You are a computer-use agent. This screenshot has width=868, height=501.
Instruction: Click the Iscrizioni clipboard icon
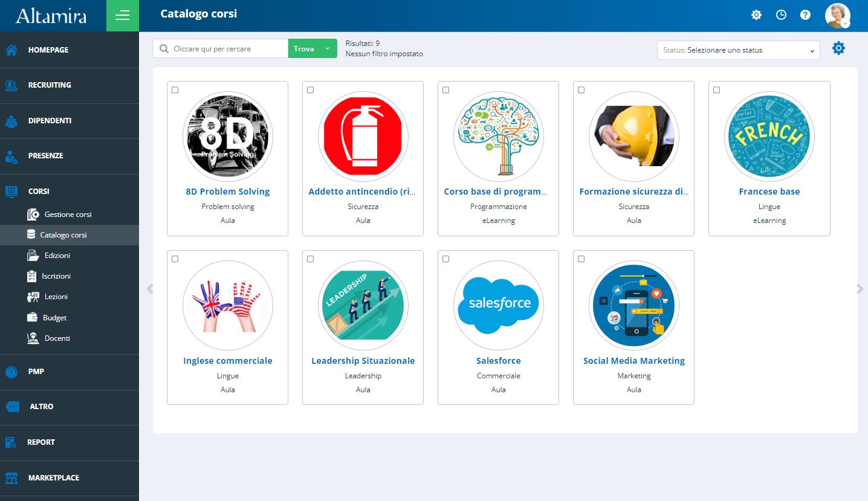coord(32,276)
